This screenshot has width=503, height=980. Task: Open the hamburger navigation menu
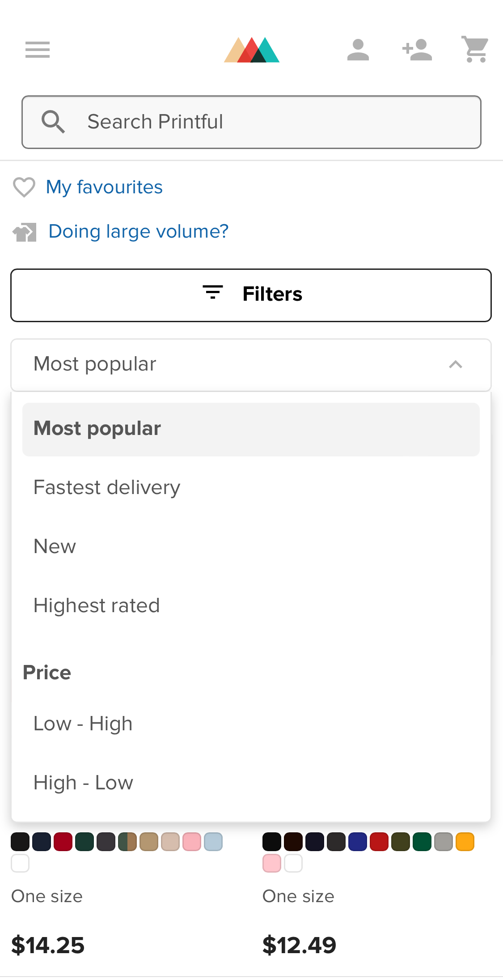click(x=38, y=51)
